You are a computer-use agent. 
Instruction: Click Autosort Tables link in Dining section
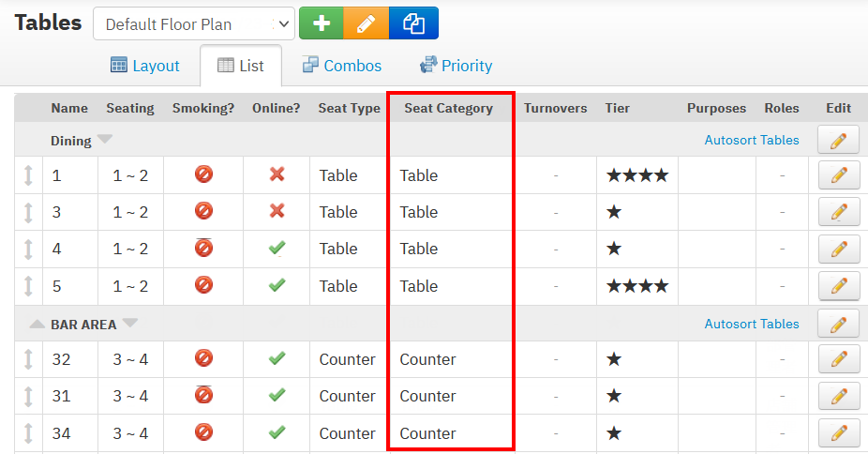tap(752, 140)
